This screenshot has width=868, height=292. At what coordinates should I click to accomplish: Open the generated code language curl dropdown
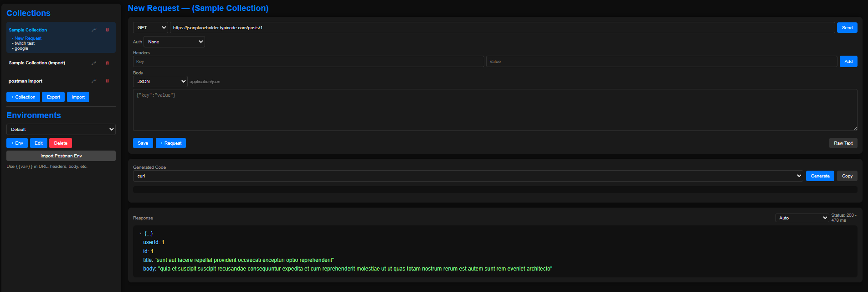pyautogui.click(x=468, y=176)
